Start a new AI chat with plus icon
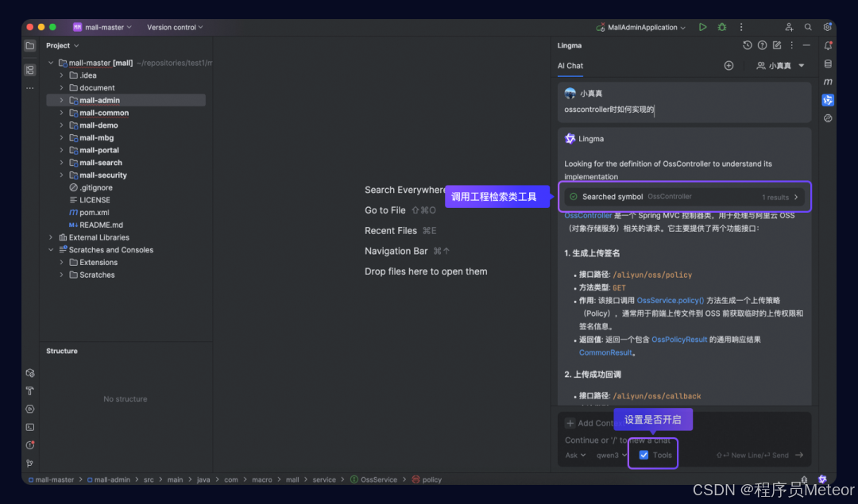 pyautogui.click(x=729, y=66)
